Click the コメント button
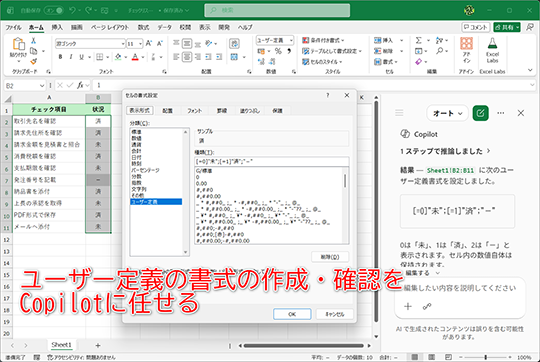The width and height of the screenshot is (540, 362). 476,27
